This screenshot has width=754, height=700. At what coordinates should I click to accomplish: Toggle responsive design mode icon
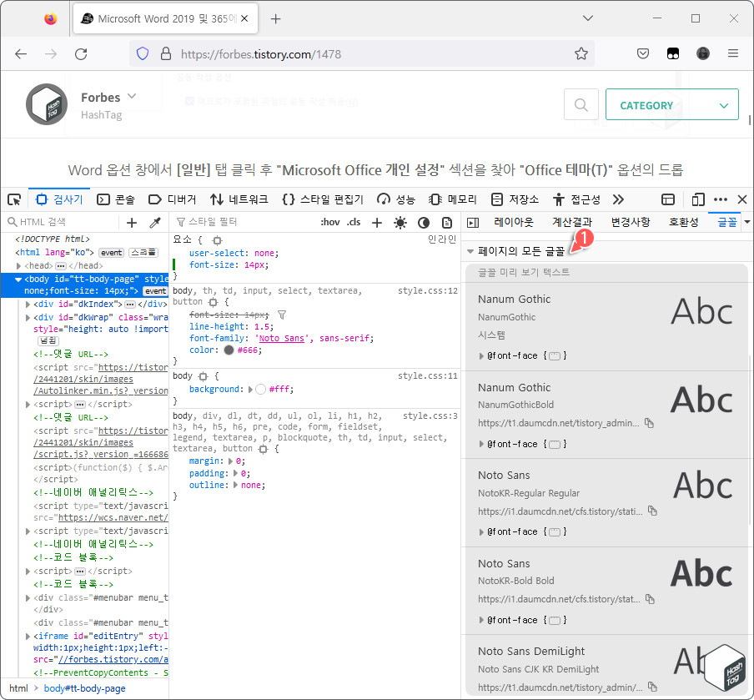tap(698, 199)
